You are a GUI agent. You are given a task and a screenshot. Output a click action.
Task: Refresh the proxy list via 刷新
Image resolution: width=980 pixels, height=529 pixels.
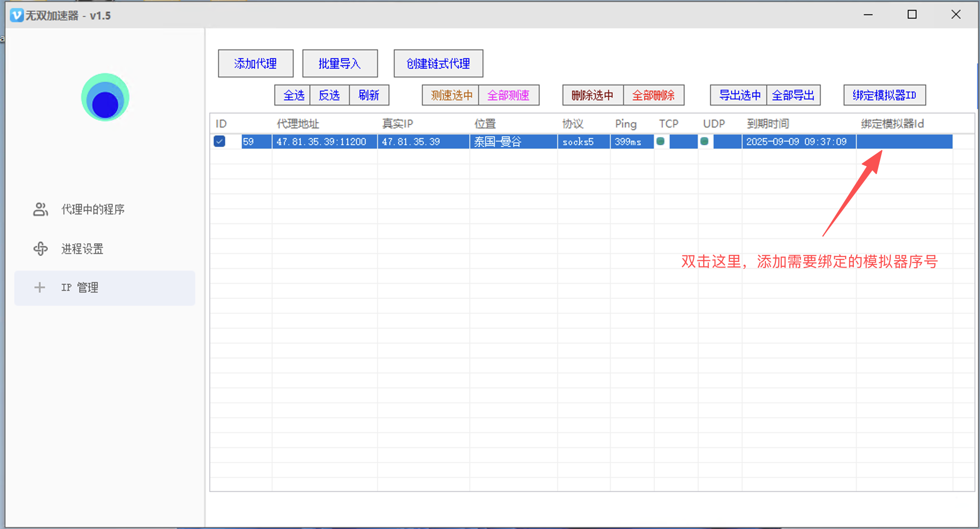point(369,95)
